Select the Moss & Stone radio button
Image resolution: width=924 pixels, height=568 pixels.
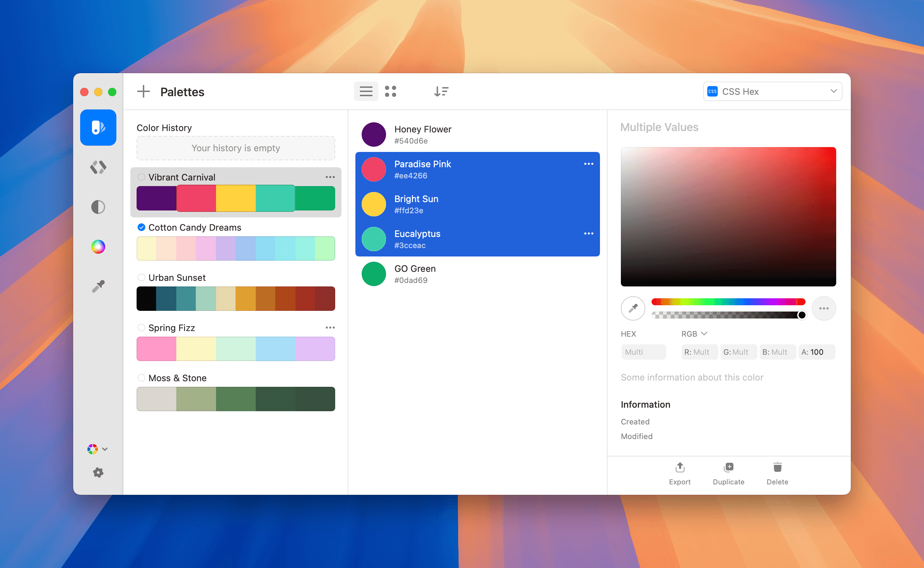(x=141, y=378)
